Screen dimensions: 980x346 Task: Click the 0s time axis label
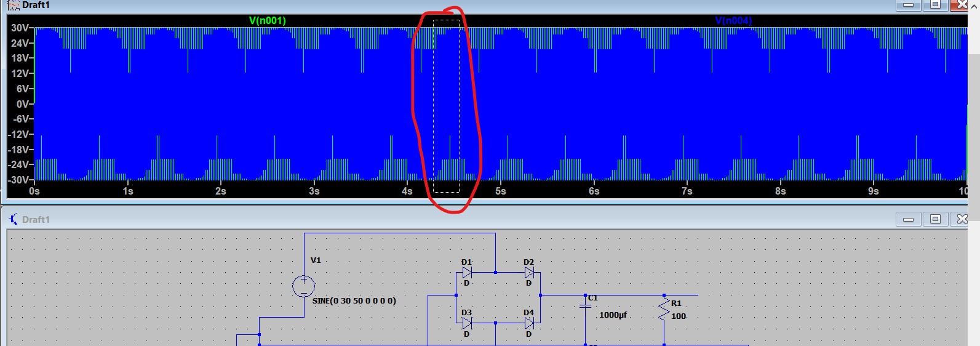pos(34,191)
